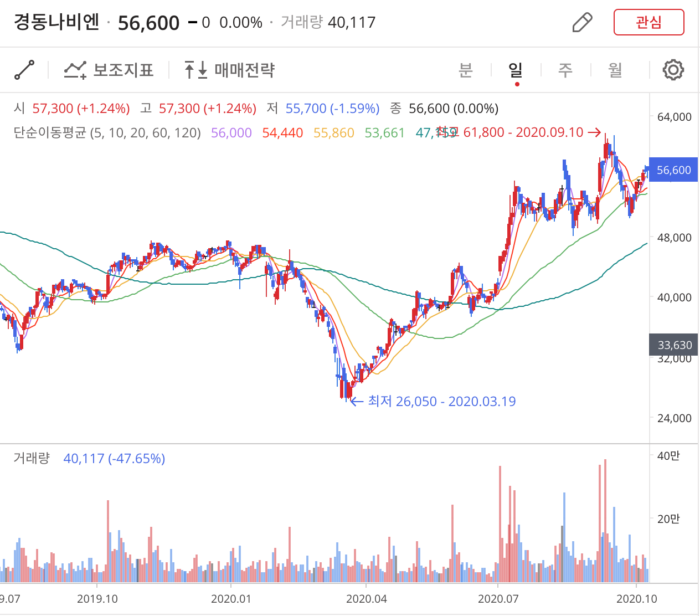Click the gray 33,630 price axis tag
The width and height of the screenshot is (700, 616).
click(x=673, y=345)
